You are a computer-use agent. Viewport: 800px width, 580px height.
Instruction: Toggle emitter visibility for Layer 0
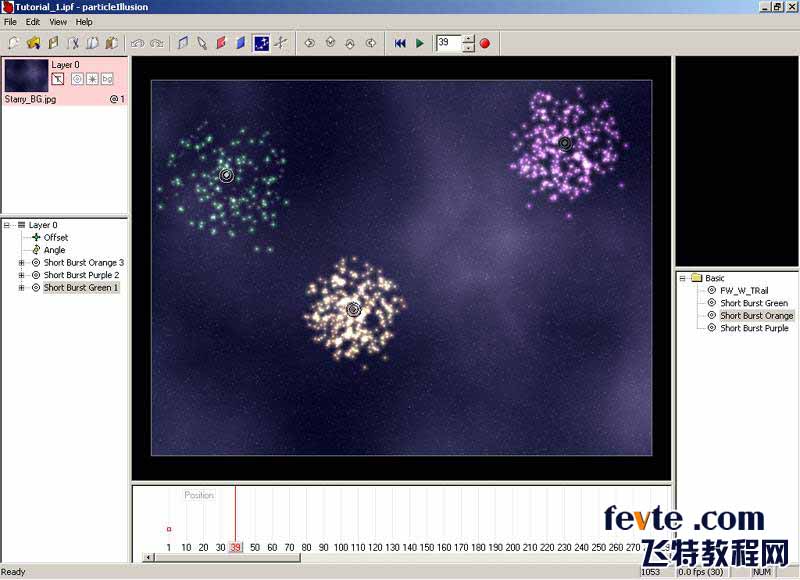(76, 78)
